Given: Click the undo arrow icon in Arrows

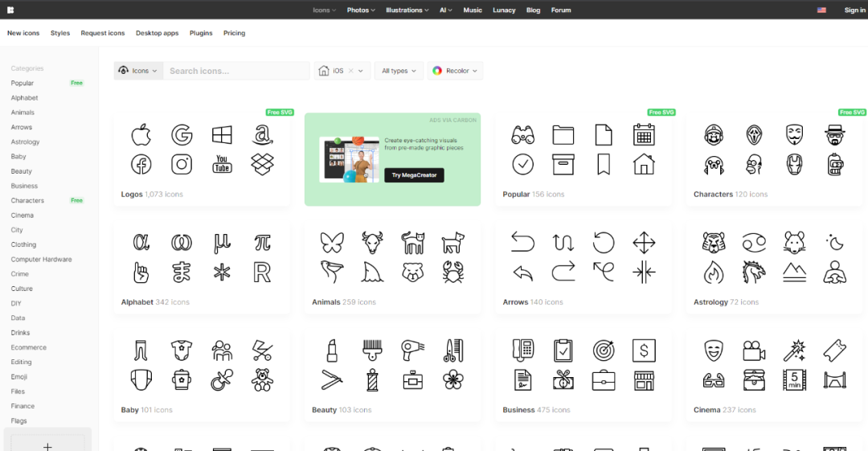Looking at the screenshot, I should (x=522, y=243).
